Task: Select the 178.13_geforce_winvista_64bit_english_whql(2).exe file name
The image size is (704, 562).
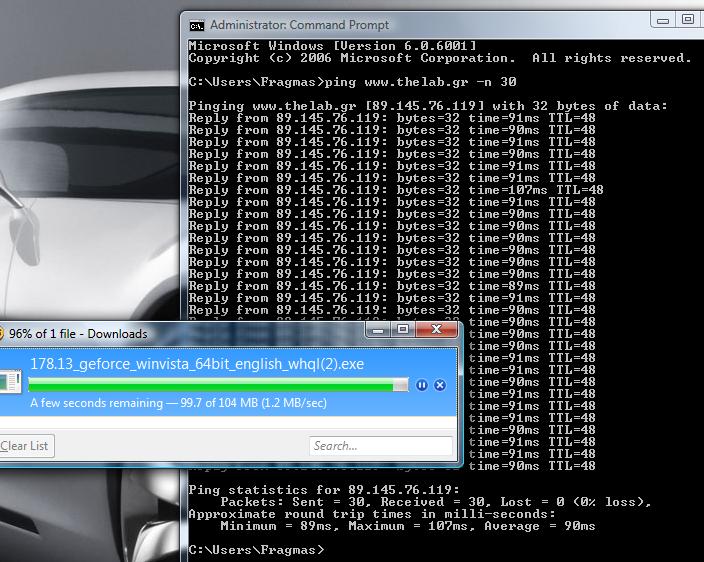Action: pyautogui.click(x=197, y=364)
